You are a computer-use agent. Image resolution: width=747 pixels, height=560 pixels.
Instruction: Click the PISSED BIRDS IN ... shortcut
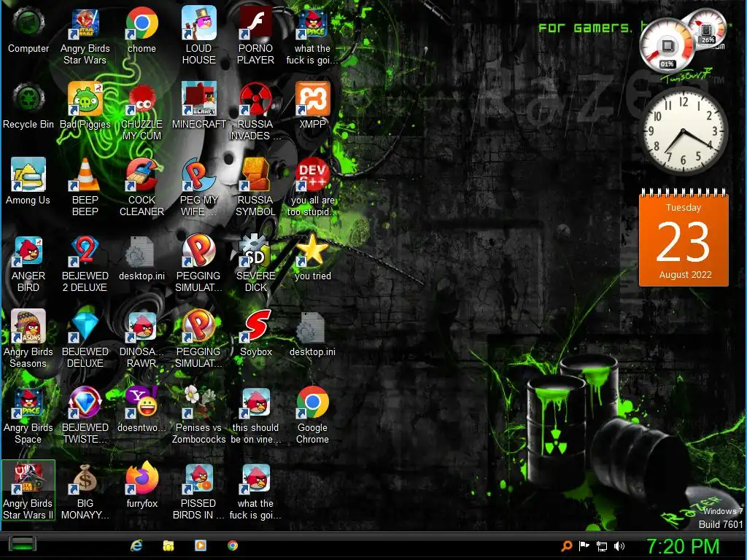point(198,491)
